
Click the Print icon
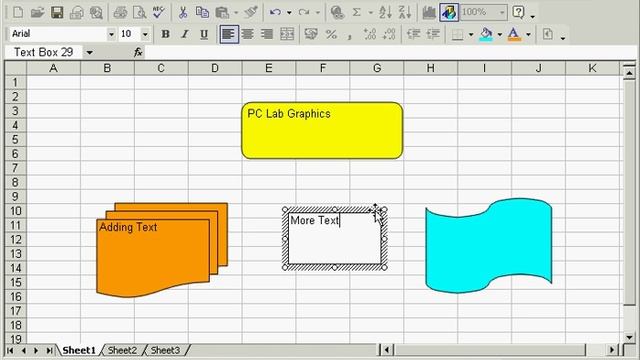(120, 13)
